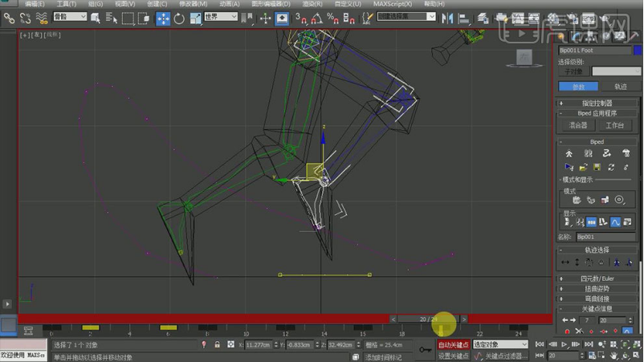Click the 子对象 sub-object button
Viewport: 644px width, 362px height.
573,71
